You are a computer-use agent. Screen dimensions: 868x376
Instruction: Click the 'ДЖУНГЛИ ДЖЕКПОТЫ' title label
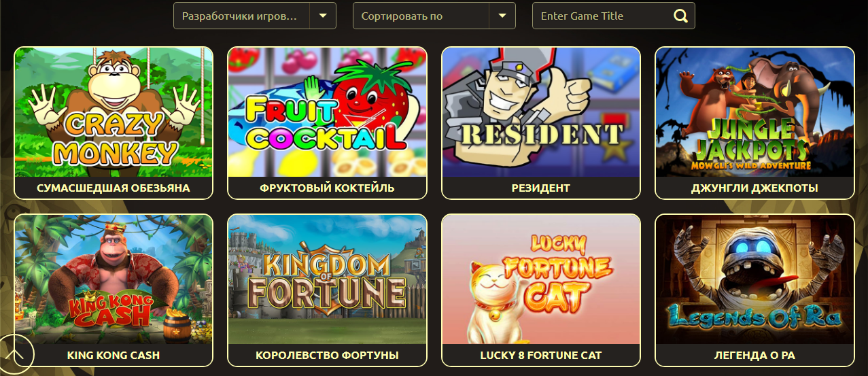click(x=754, y=188)
